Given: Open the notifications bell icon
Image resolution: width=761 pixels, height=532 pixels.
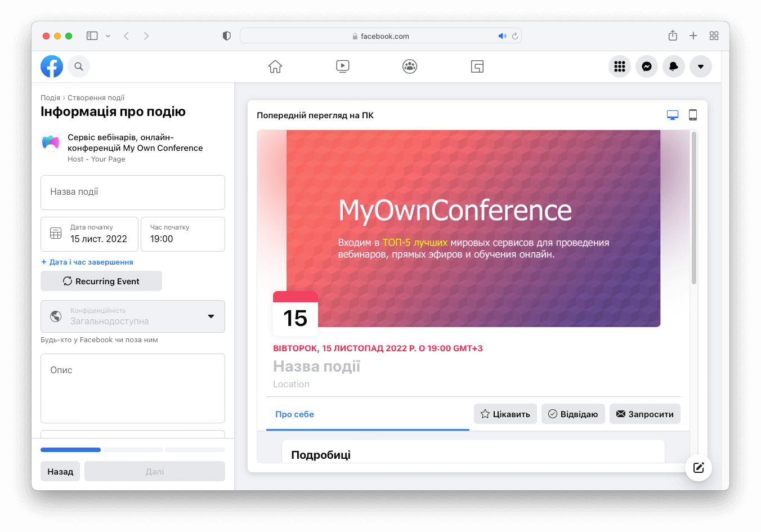Looking at the screenshot, I should pos(674,66).
